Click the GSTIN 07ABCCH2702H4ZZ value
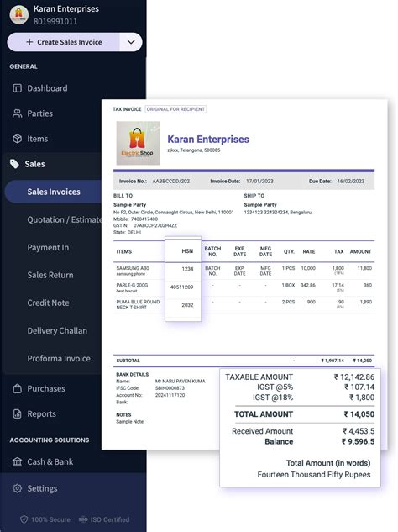This screenshot has width=398, height=532. pyautogui.click(x=155, y=225)
